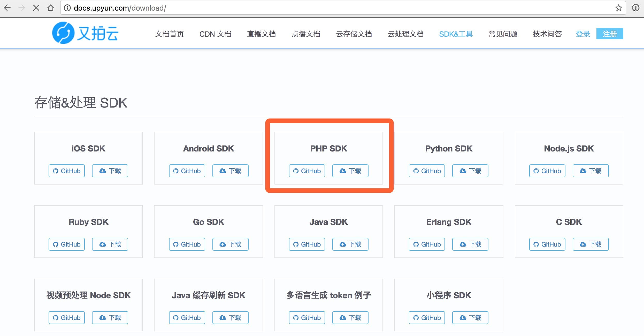This screenshot has width=644, height=336.
Task: Select the SDK&工具 navigation item
Action: coord(456,34)
